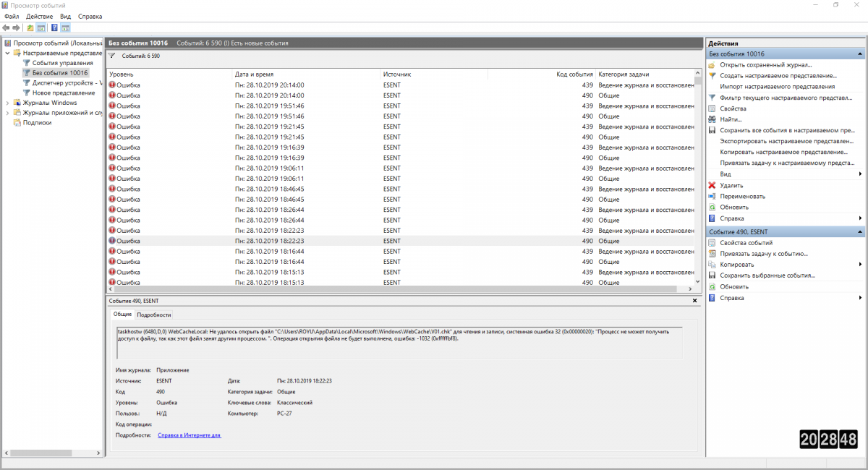This screenshot has height=470, width=868.
Task: Sort by the Дата и время column header
Action: coord(306,74)
